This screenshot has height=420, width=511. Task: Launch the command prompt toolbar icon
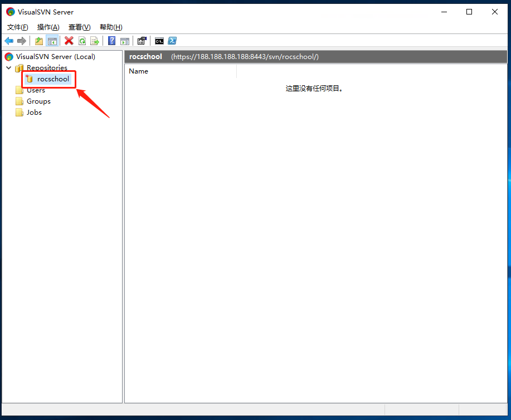click(x=159, y=41)
